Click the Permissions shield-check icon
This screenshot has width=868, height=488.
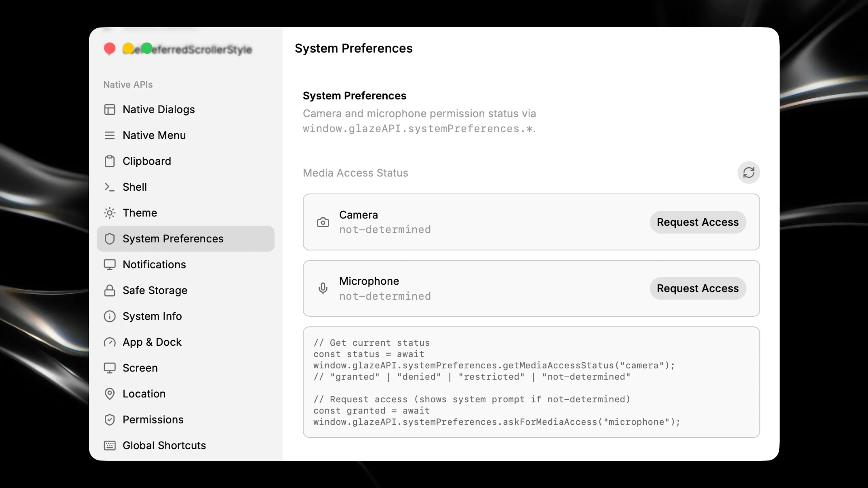(x=110, y=420)
